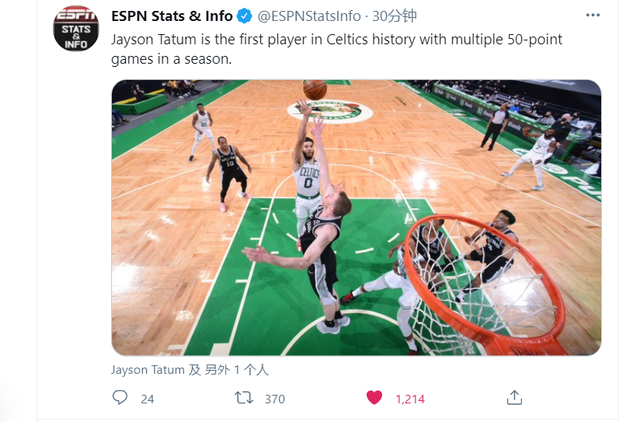Screen dimensions: 640x422
Task: View the 1,214 likes count
Action: pyautogui.click(x=410, y=399)
